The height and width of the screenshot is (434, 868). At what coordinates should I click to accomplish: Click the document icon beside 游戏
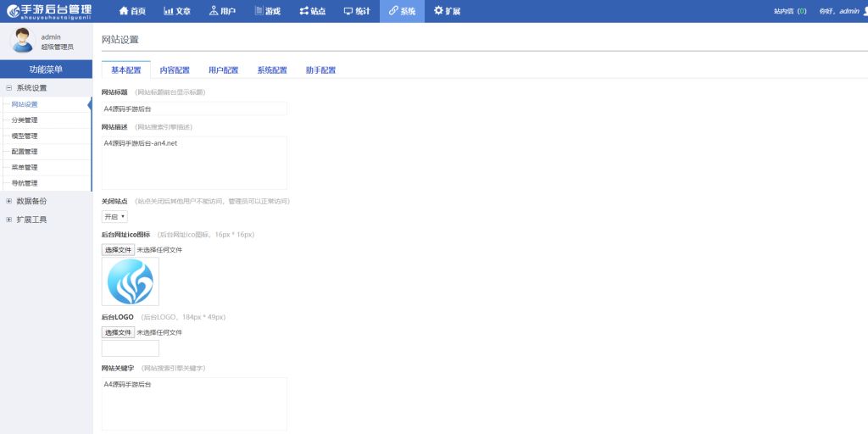point(259,10)
